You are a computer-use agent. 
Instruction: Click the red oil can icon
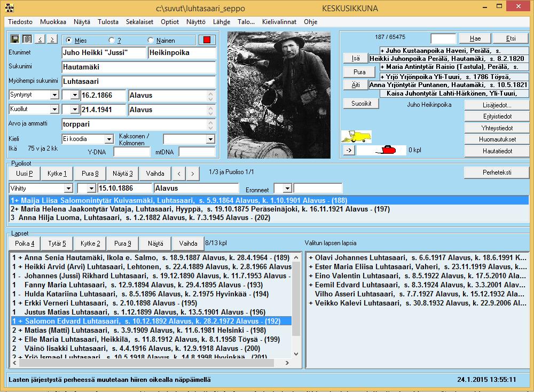pyautogui.click(x=386, y=150)
